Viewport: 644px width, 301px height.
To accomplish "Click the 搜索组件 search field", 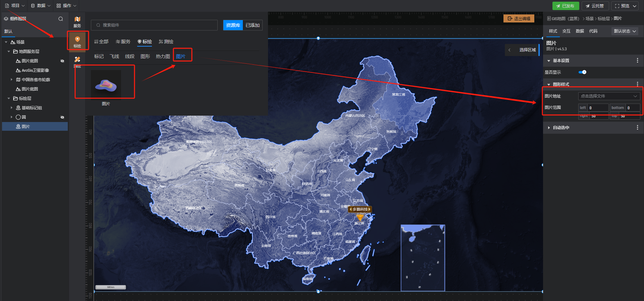I will coord(154,25).
